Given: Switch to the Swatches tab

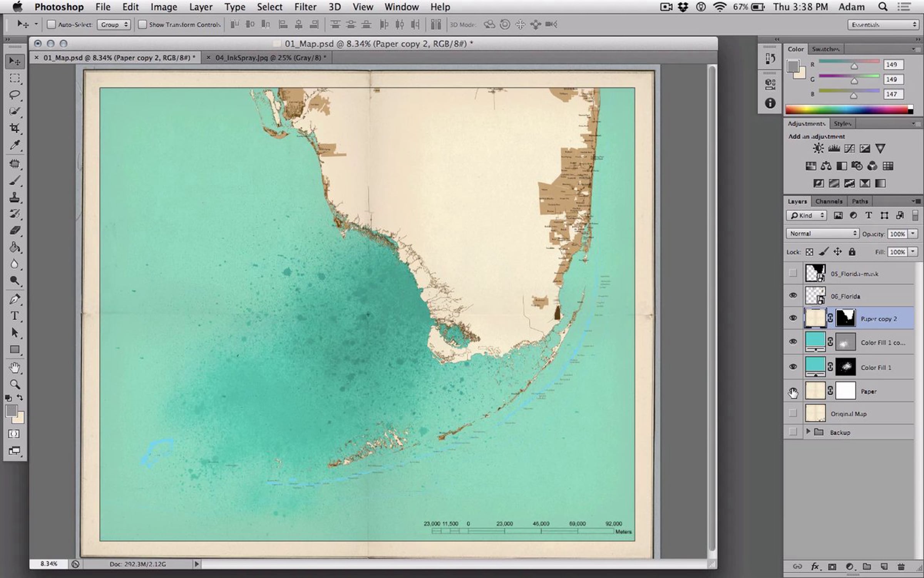Looking at the screenshot, I should click(825, 49).
